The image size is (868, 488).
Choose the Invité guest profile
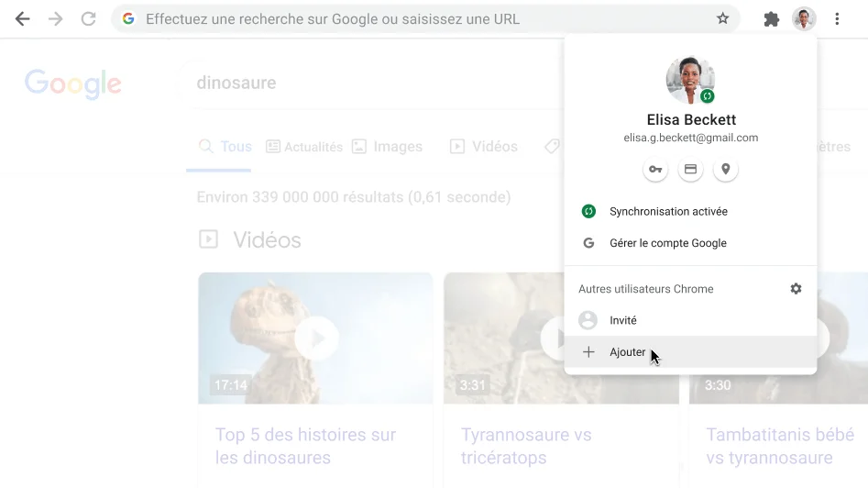(x=623, y=320)
